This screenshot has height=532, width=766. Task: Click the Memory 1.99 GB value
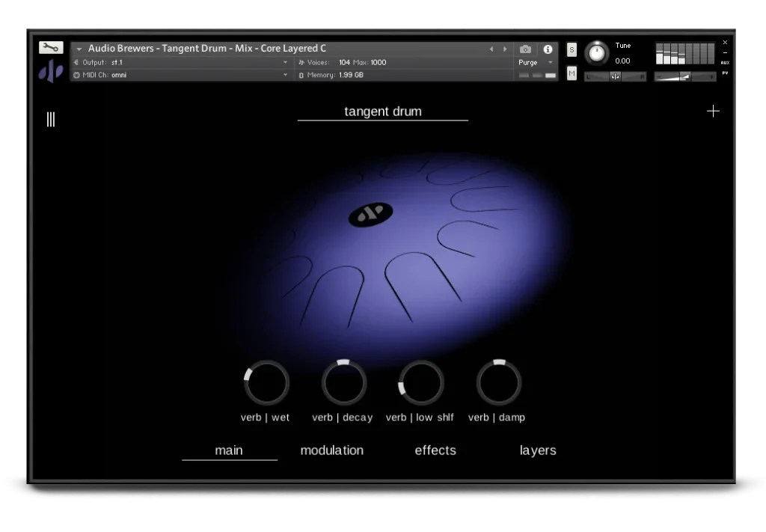(x=351, y=76)
